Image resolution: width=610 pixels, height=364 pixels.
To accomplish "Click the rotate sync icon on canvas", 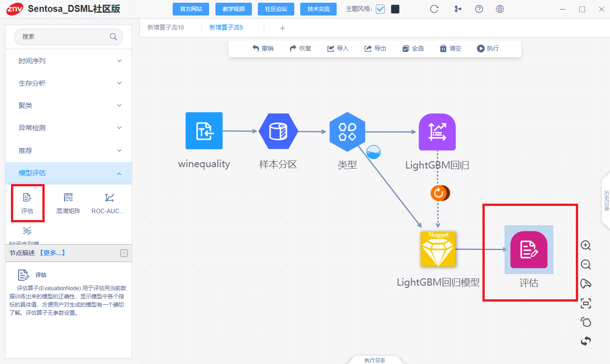I will (x=586, y=341).
